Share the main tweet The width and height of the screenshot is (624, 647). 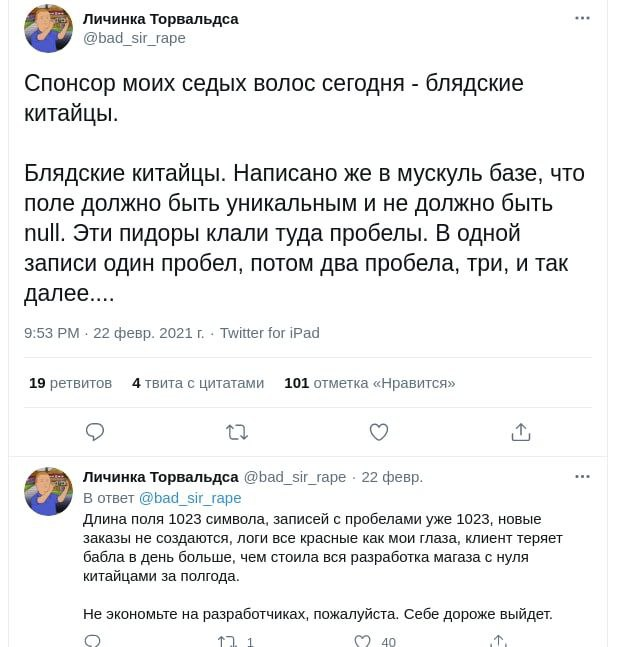(x=520, y=432)
